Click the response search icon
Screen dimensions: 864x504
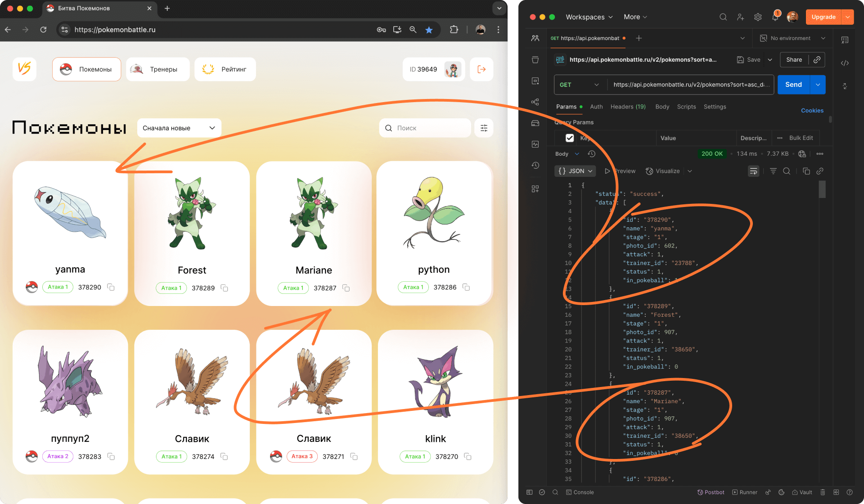point(787,171)
